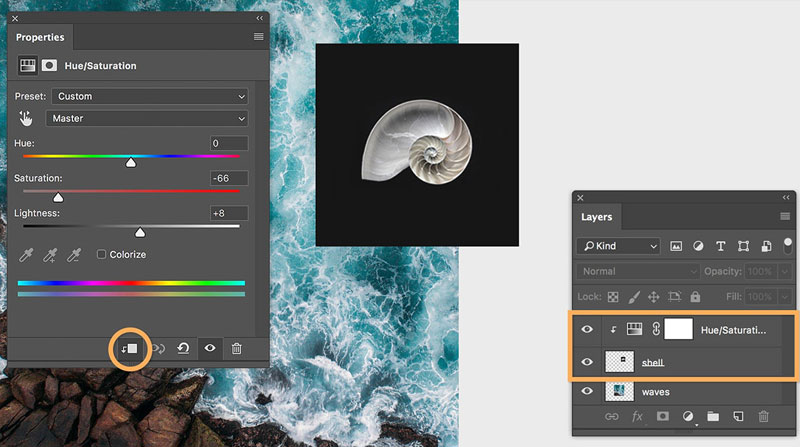
Task: Create a new group folder in Layers
Action: pos(712,415)
